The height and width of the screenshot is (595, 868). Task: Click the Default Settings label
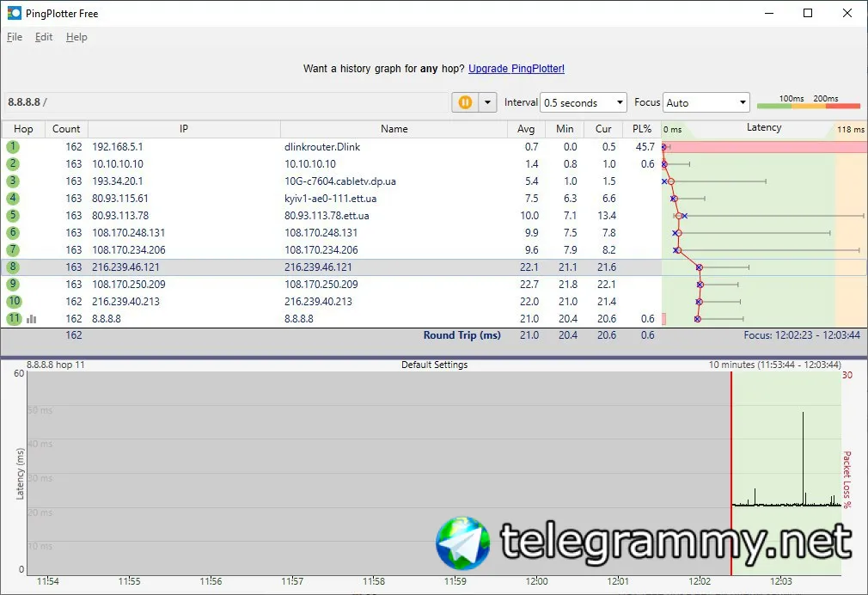pos(435,365)
